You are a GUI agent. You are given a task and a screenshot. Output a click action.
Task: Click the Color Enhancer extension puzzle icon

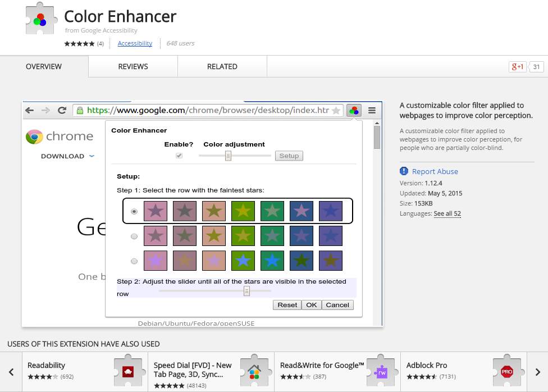tap(40, 19)
